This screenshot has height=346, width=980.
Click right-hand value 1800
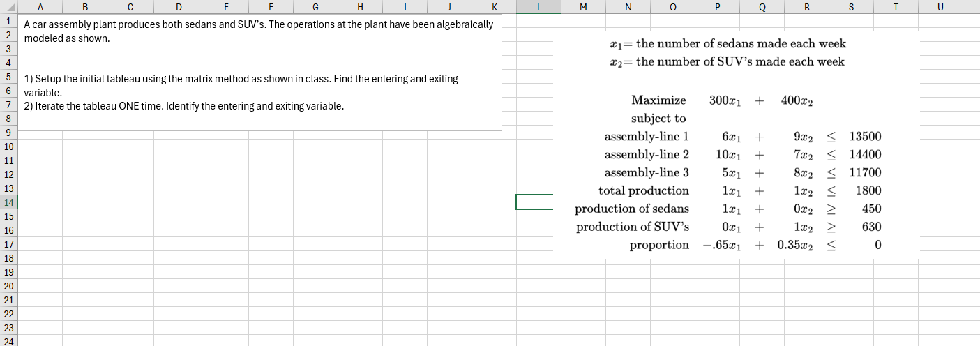point(868,191)
